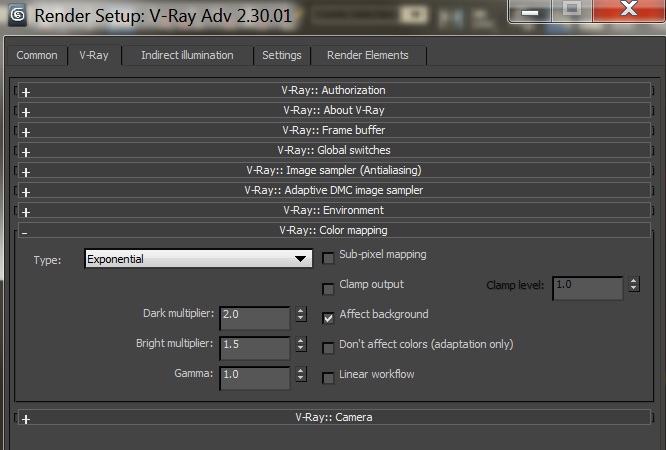Expand the V-Ray:: Global switches rollout
Viewport: 666px width, 450px height.
tap(334, 150)
